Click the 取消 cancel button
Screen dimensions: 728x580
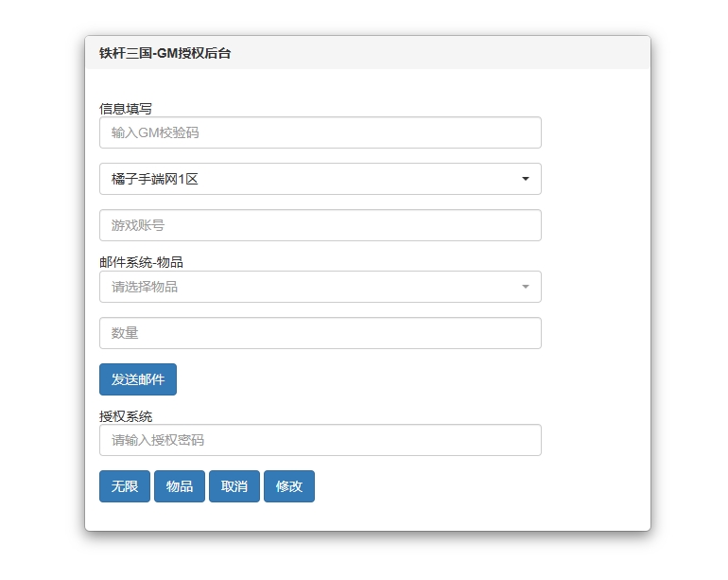pyautogui.click(x=234, y=486)
